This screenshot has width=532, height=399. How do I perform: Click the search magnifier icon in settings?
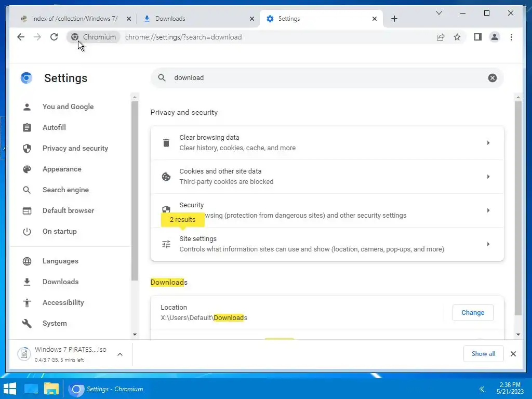coord(162,78)
